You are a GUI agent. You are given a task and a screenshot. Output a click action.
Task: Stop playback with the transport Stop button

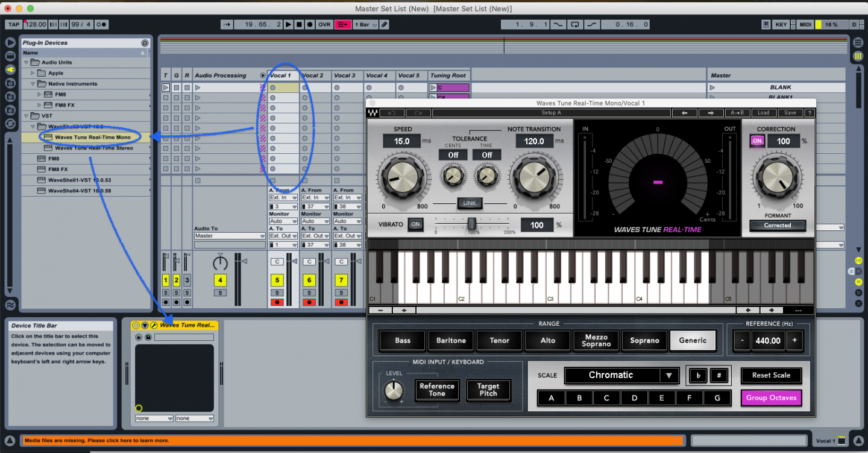click(x=299, y=25)
